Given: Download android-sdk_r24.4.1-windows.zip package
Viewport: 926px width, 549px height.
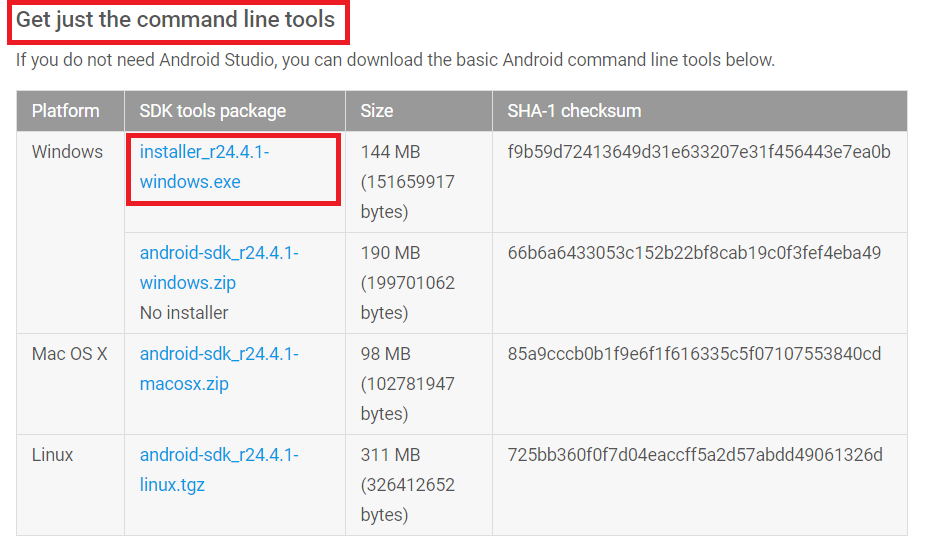Looking at the screenshot, I should pos(218,268).
